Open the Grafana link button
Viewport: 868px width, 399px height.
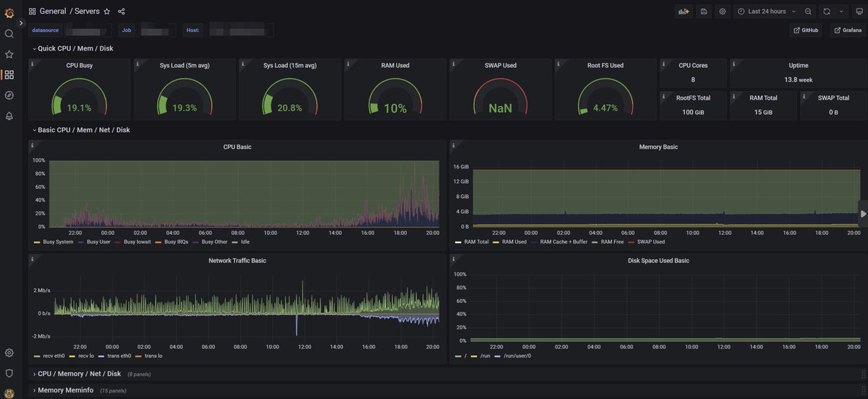[x=848, y=30]
